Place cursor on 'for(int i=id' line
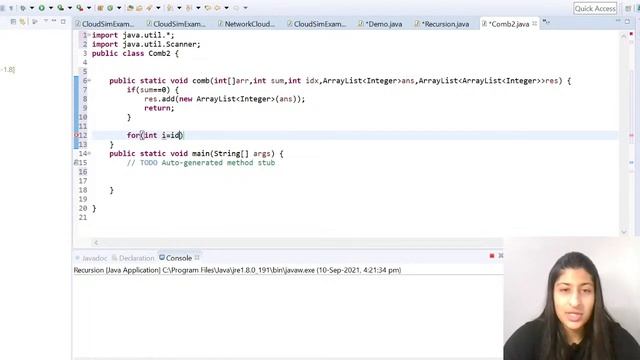This screenshot has width=640, height=360. point(155,135)
